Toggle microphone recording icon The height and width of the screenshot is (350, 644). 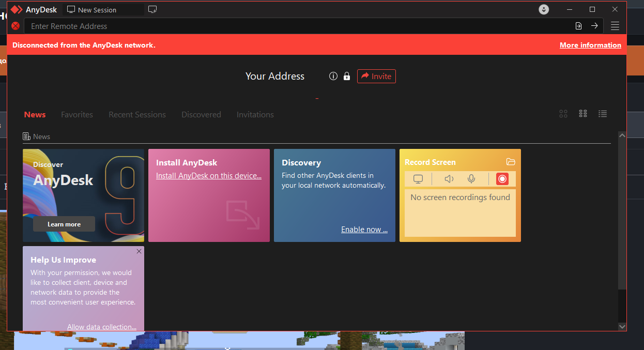[x=471, y=179]
